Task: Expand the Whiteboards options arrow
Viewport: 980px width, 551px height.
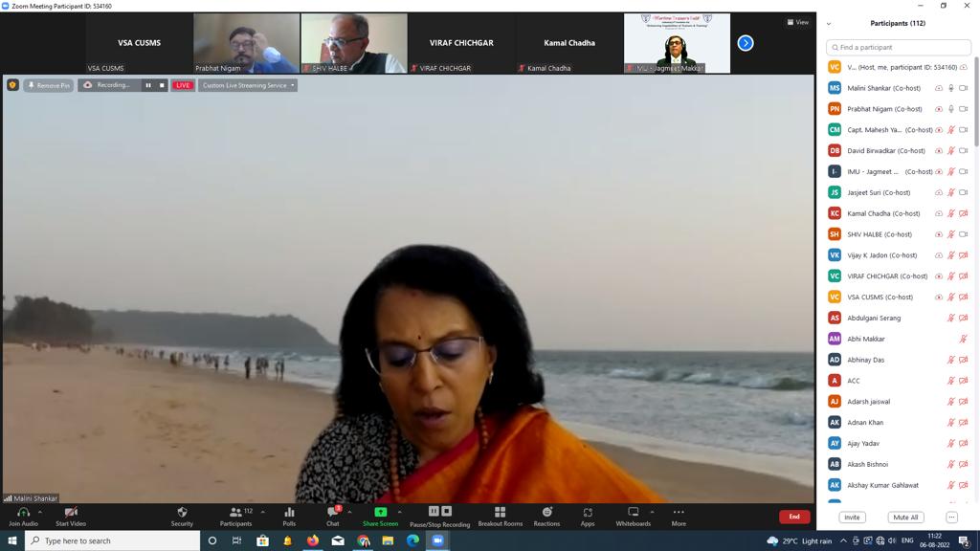Action: [x=652, y=513]
